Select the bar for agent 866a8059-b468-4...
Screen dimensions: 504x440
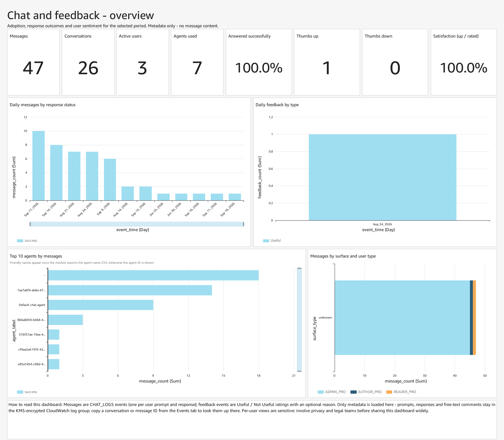pos(65,320)
